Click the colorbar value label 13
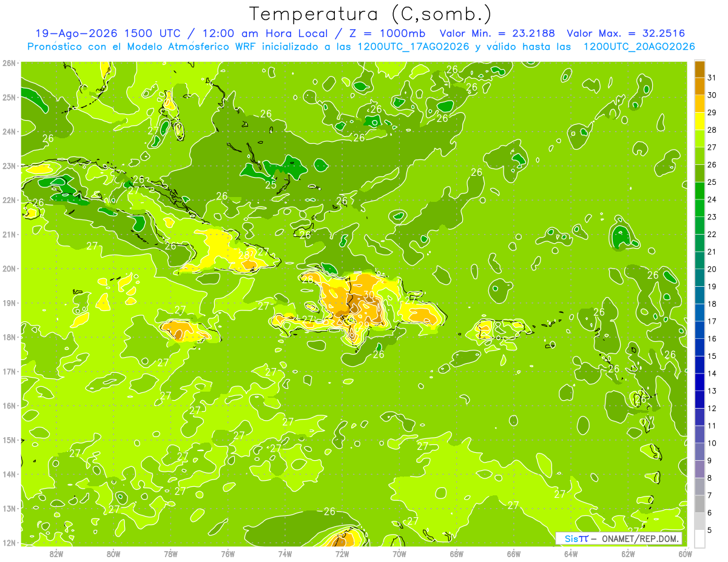Image resolution: width=728 pixels, height=562 pixels. (712, 391)
